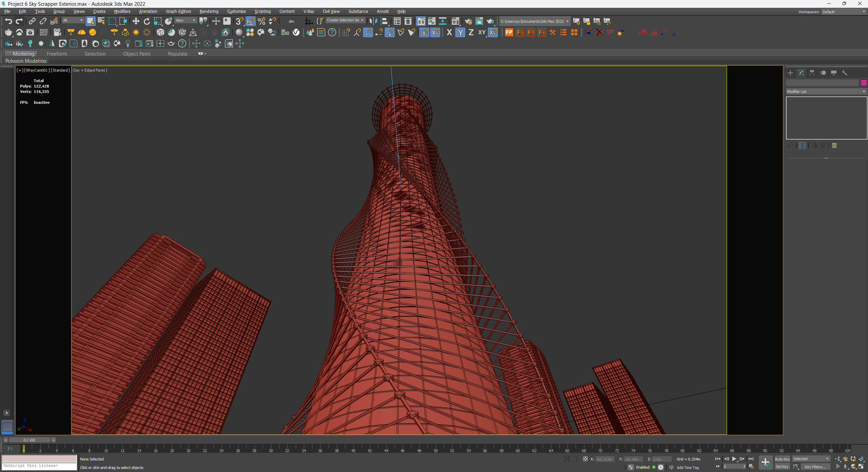This screenshot has width=868, height=472.
Task: Open the Workspaces Default dropdown
Action: pos(844,12)
